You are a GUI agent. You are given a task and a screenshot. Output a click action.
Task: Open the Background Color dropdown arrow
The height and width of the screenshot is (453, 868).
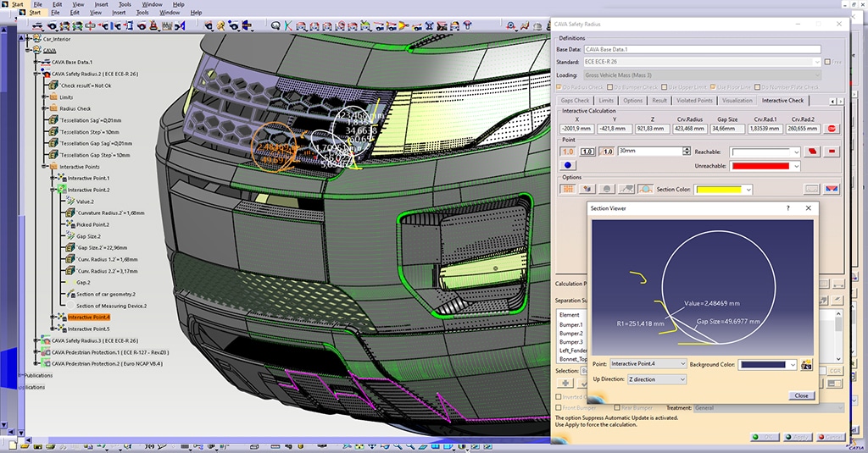coord(793,364)
